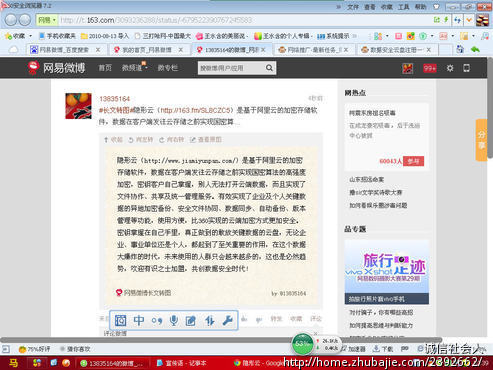Toggle the IME punctuation mode icon
The width and height of the screenshot is (493, 370).
click(x=157, y=321)
